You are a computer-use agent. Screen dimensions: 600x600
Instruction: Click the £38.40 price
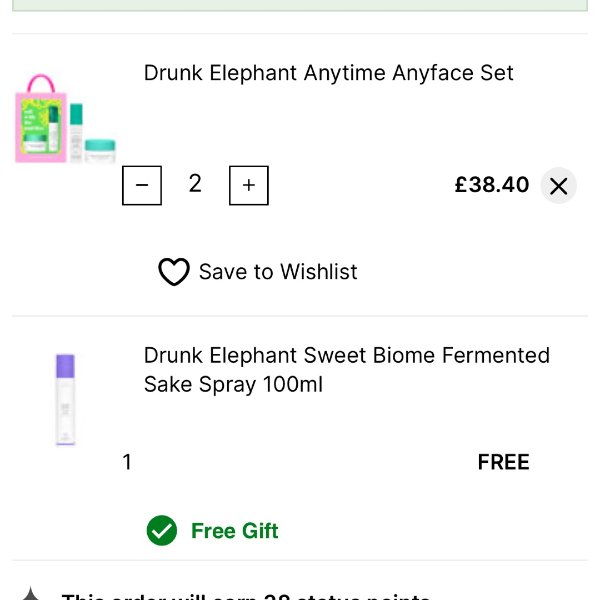(x=491, y=185)
